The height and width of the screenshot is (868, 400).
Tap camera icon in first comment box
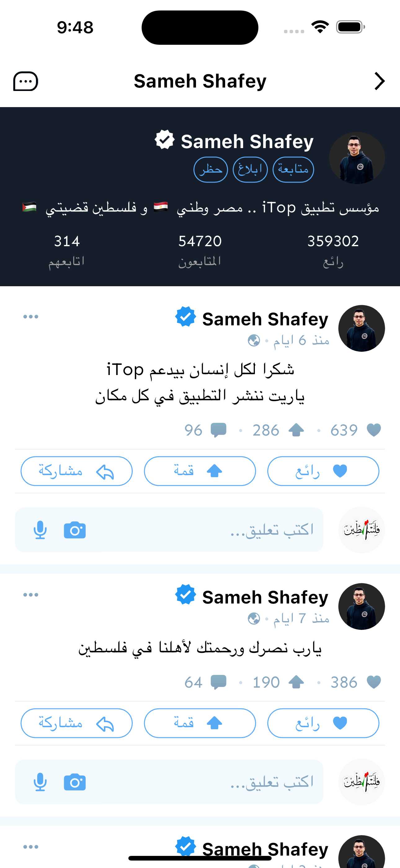[75, 530]
